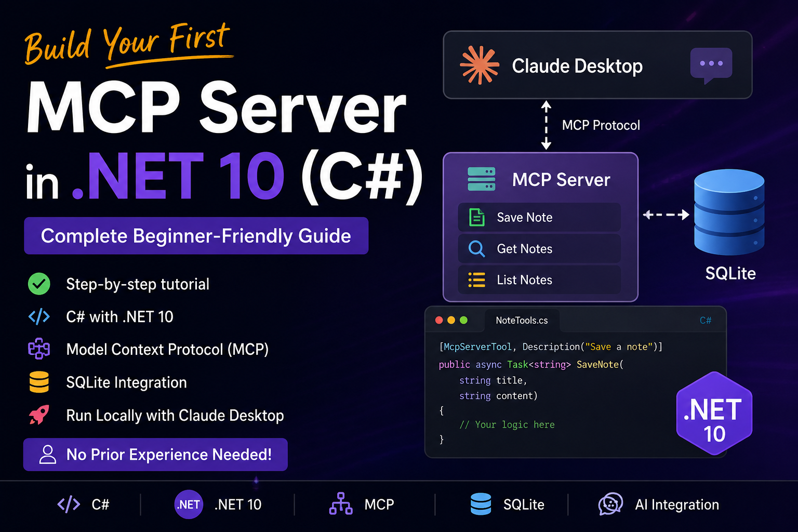Click the blue SQLite icon in bottom bar
The image size is (798, 532).
pyautogui.click(x=481, y=504)
